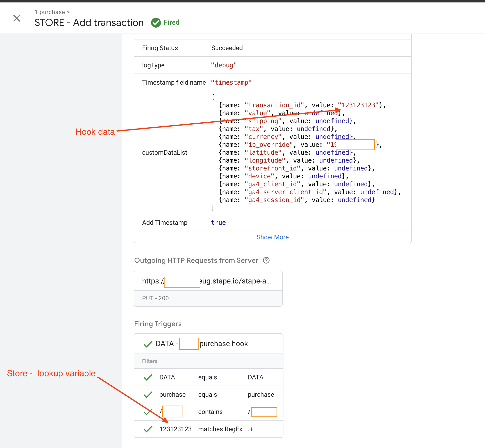Click the 'contains' operator in the filters

coord(210,412)
